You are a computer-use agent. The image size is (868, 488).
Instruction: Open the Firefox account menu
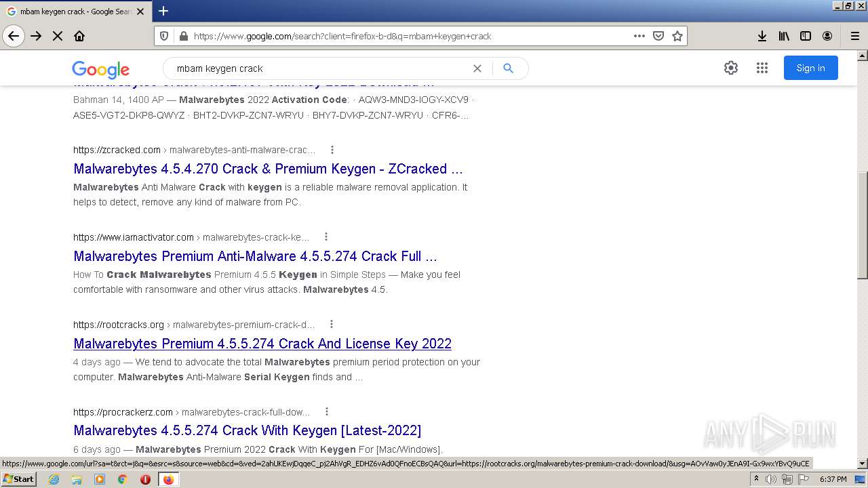[827, 36]
